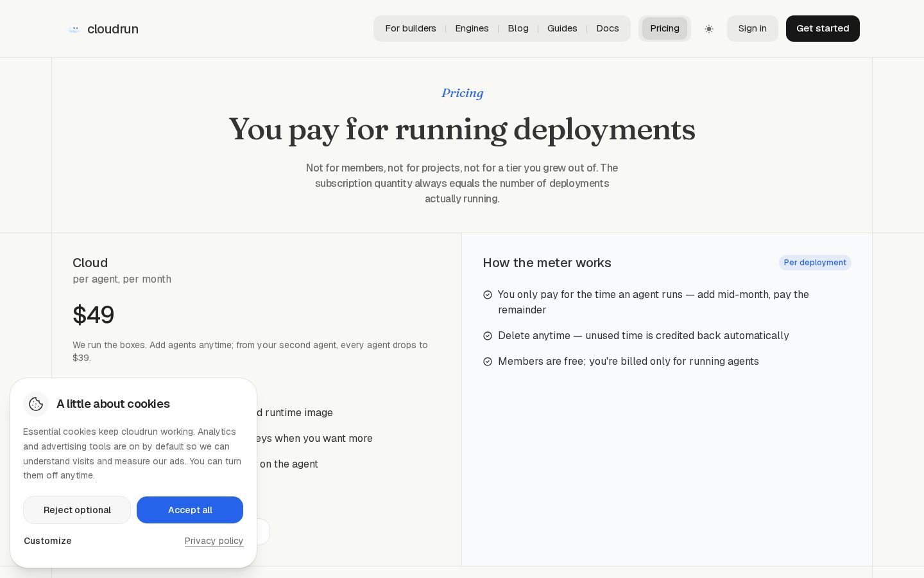Navigate to Guides in the top menu
Viewport: 924px width, 578px height.
[x=562, y=28]
